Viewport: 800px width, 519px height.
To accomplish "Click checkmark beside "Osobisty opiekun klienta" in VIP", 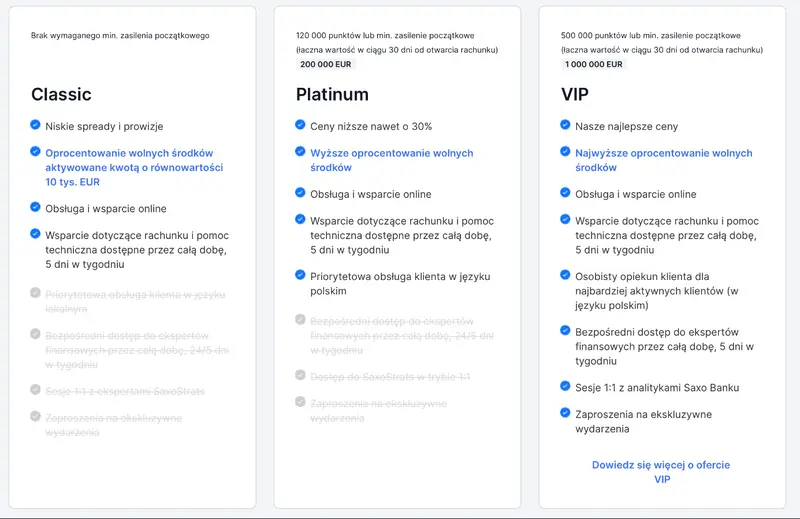I will [566, 273].
